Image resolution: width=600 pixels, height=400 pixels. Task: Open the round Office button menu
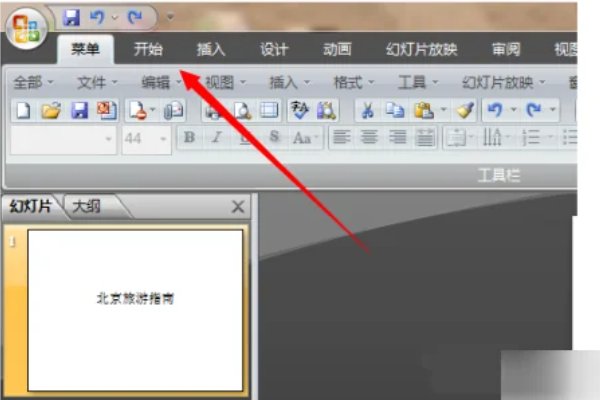point(27,30)
